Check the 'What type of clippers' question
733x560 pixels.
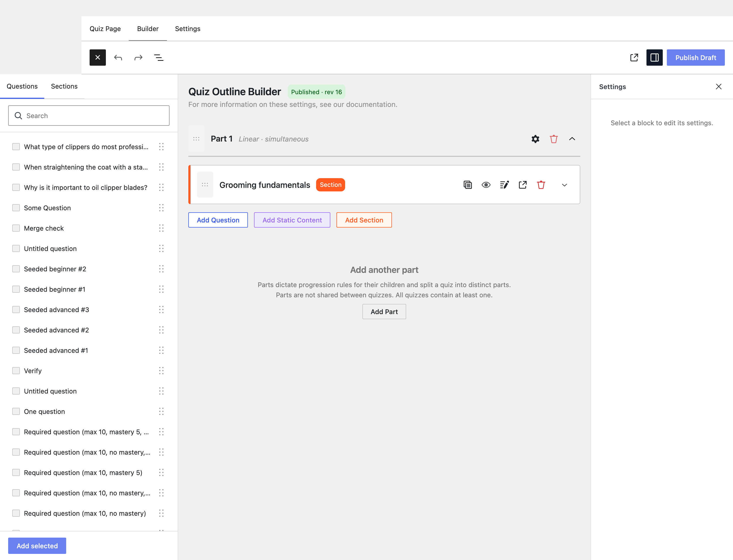[16, 147]
